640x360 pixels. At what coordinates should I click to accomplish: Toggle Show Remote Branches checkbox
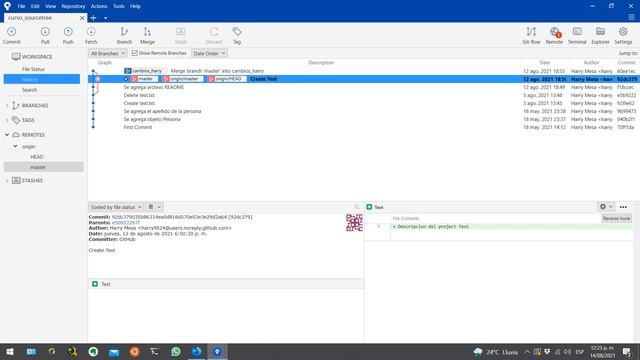point(135,53)
